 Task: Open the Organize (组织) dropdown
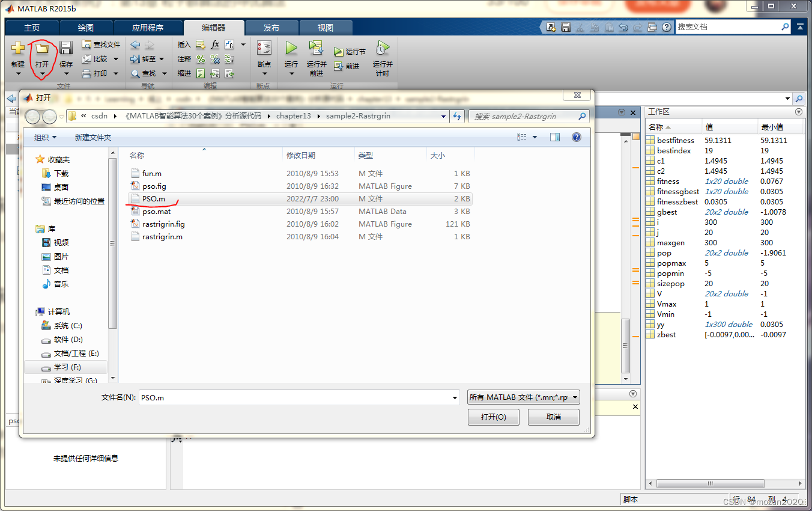point(46,137)
